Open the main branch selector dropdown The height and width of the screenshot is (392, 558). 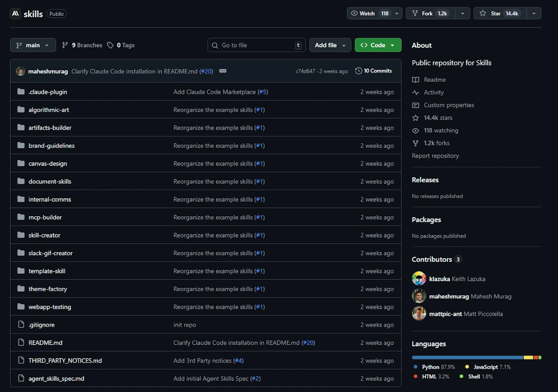[33, 45]
